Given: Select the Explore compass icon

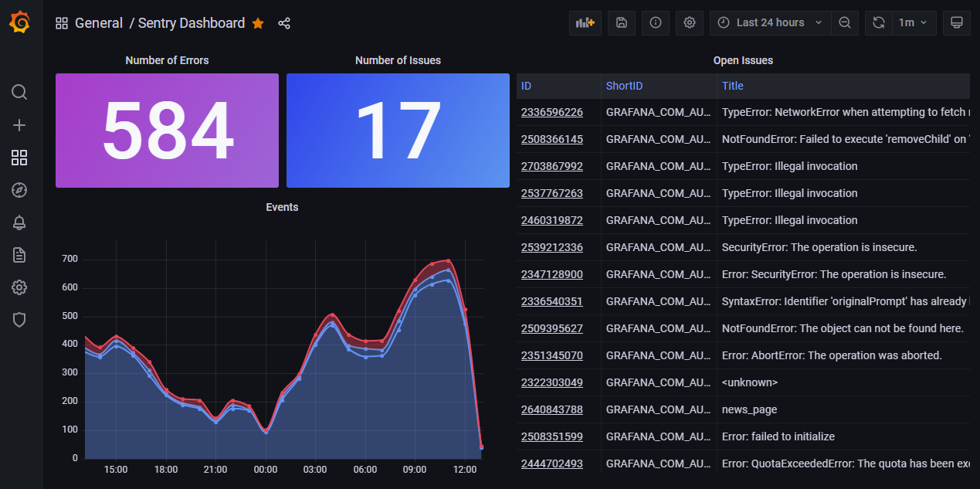Looking at the screenshot, I should [x=19, y=190].
